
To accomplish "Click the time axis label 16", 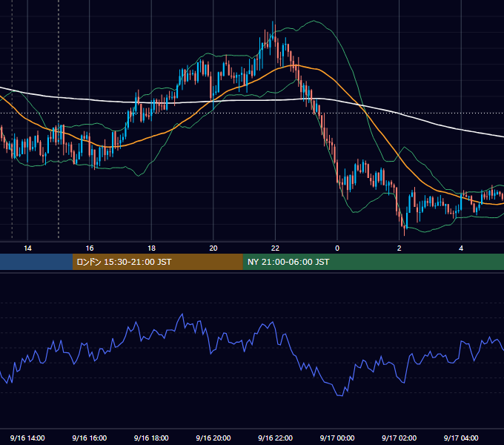I will click(90, 248).
